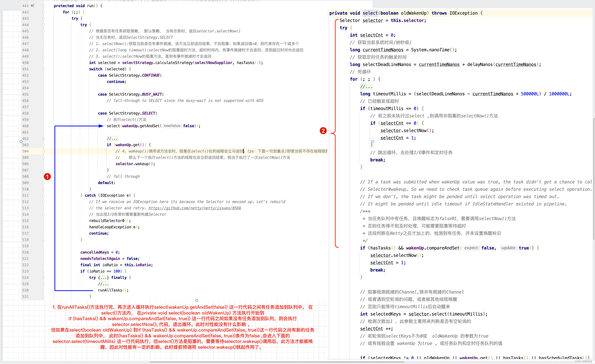Collapse the catch block fold on line 511
The image size is (595, 364).
click(x=43, y=196)
